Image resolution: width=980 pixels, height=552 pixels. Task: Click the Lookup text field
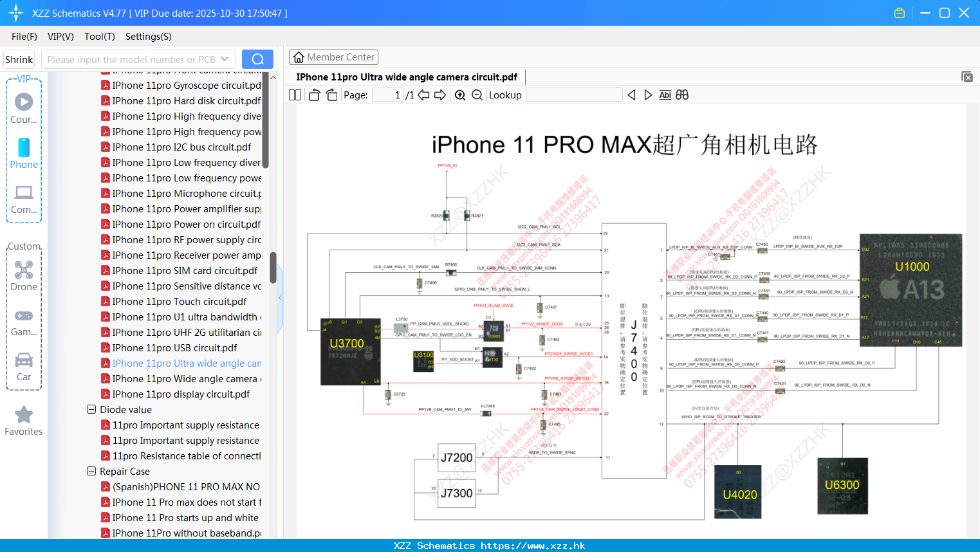click(x=574, y=95)
